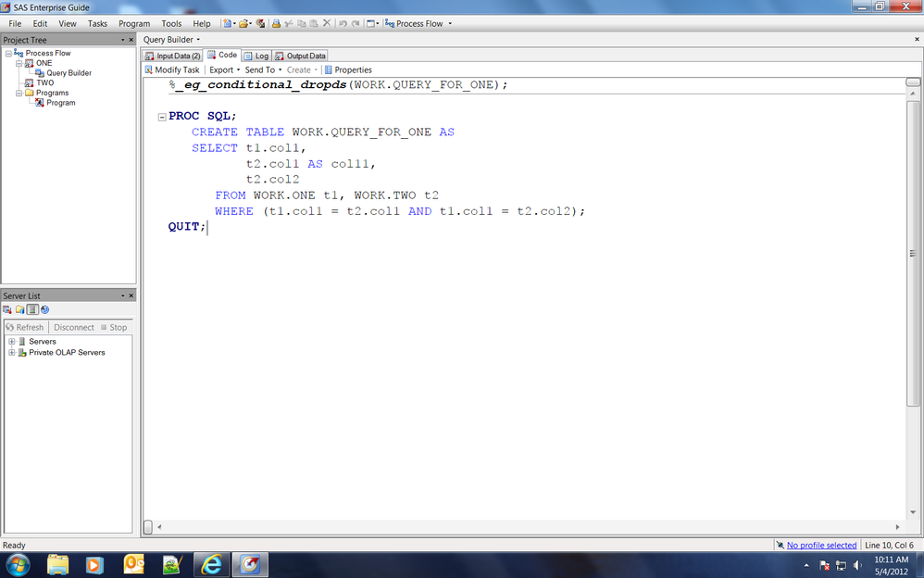The image size is (924, 578).
Task: Select Process Flow in the Project Tree
Action: coord(48,53)
